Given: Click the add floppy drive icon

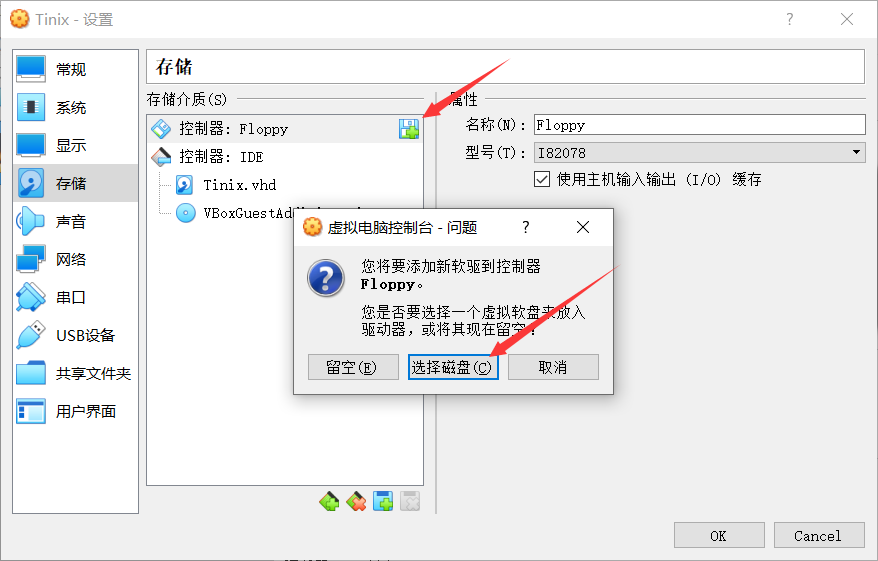Looking at the screenshot, I should [409, 129].
